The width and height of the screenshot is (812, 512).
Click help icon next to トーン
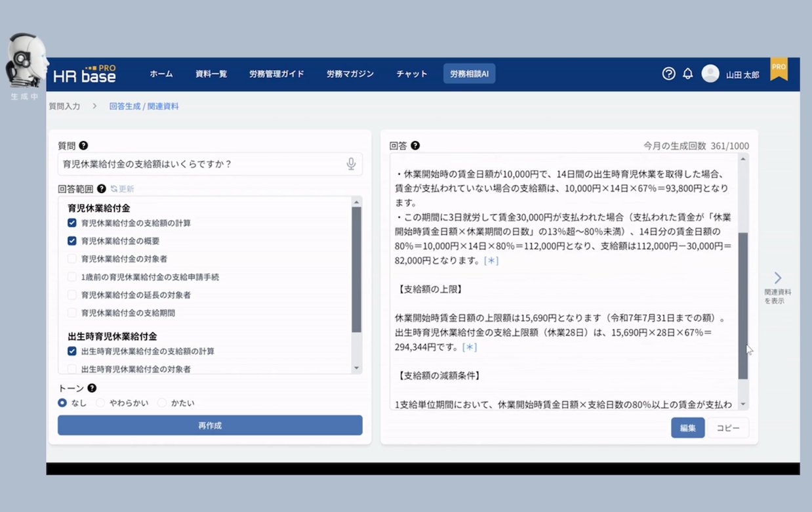click(92, 388)
